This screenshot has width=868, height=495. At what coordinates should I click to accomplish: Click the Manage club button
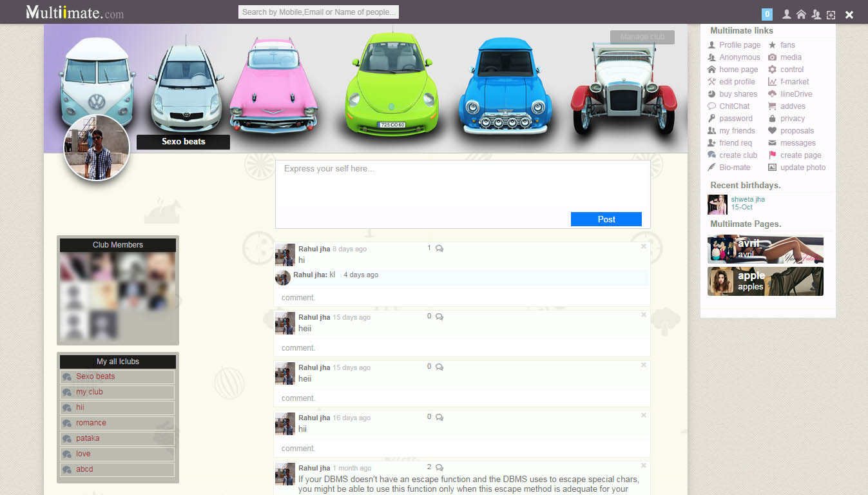tap(642, 37)
